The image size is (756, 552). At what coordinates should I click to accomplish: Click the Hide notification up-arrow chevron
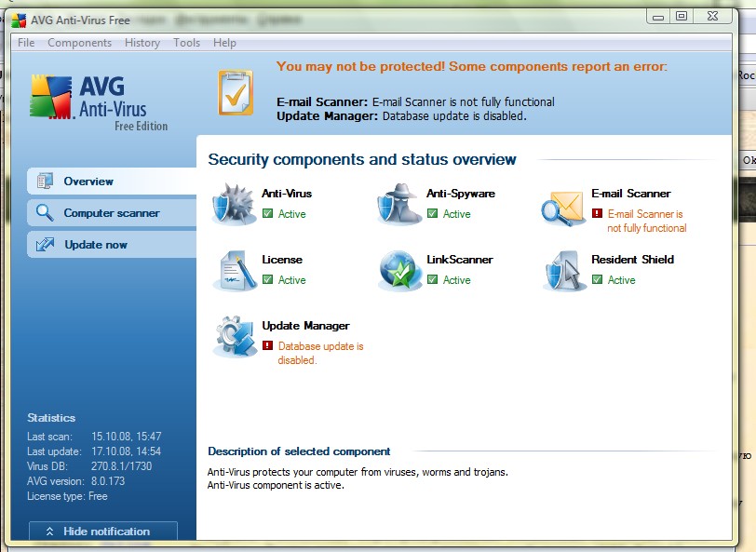coord(49,532)
